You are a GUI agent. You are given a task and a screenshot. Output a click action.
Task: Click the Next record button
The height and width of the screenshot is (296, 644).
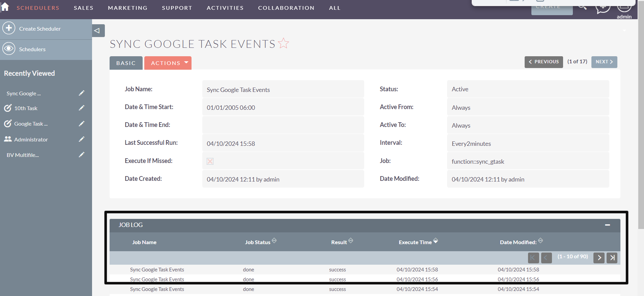[604, 62]
